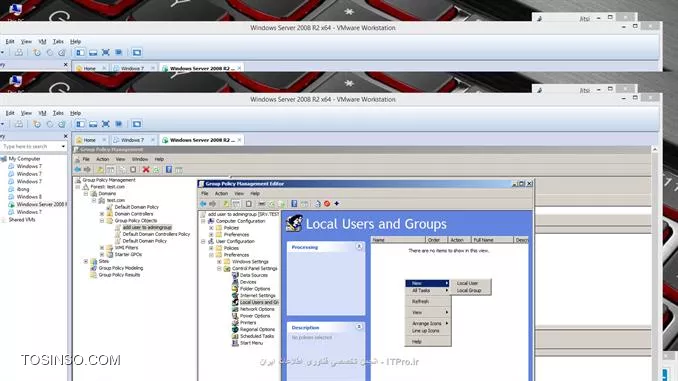This screenshot has width=678, height=381.
Task: Click the black plus icon in the Editor toolbar
Action: pos(336,204)
